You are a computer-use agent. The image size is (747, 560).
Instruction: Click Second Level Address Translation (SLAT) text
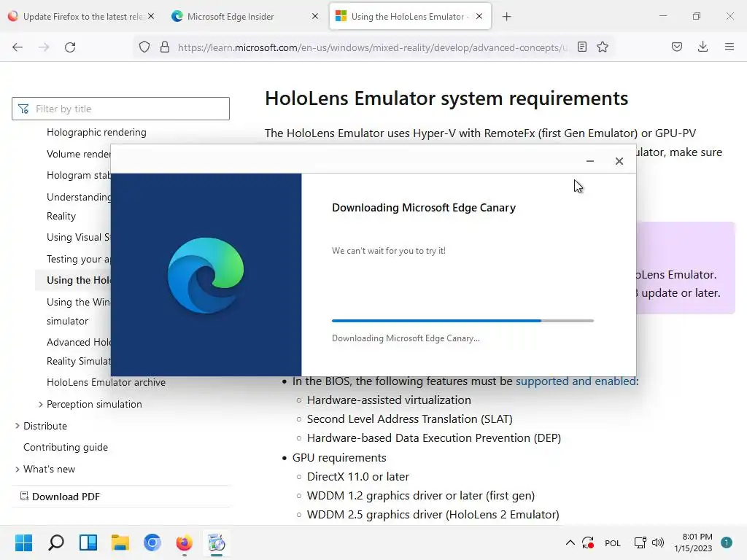click(x=410, y=419)
